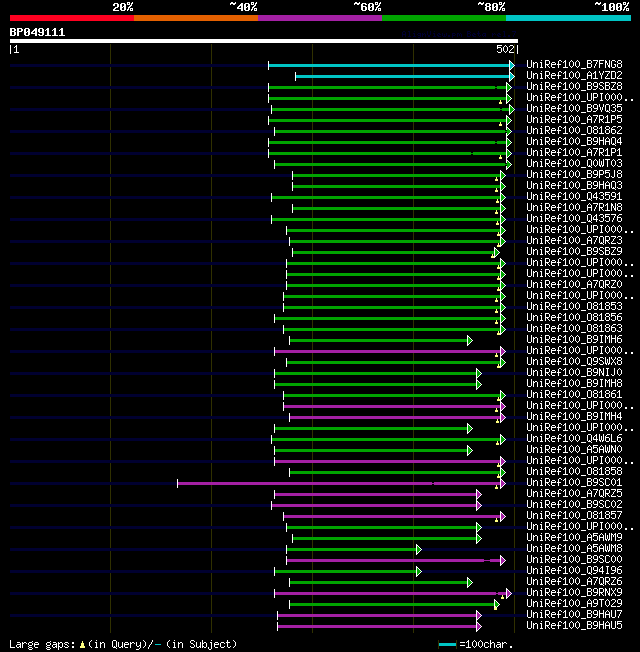
Task: Select the UniRef100_O81863 label
Action: click(574, 328)
